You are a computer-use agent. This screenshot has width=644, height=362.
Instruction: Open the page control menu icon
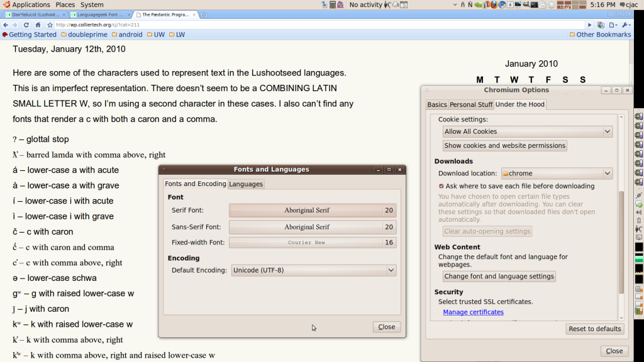[613, 25]
